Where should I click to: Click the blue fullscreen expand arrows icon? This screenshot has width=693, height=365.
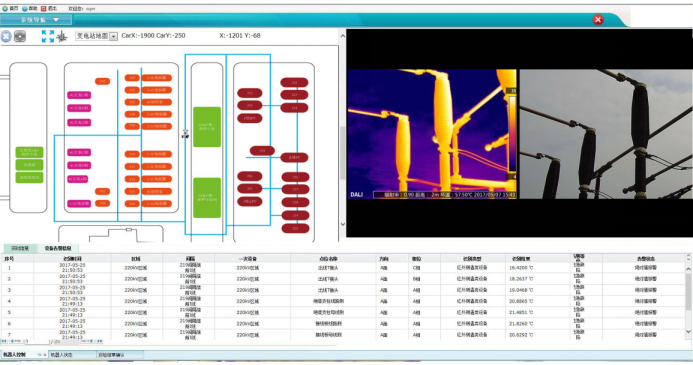[x=48, y=36]
